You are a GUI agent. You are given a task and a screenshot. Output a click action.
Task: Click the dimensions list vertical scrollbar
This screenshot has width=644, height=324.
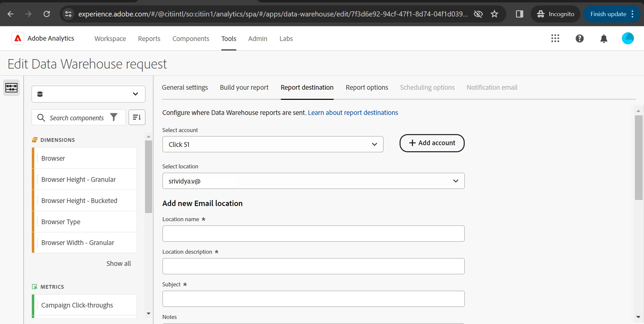(148, 177)
